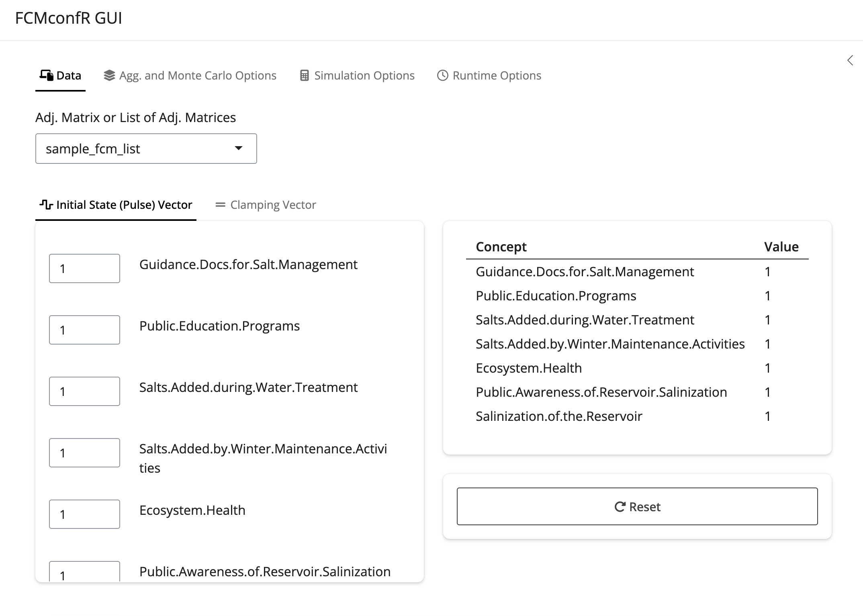The image size is (863, 616).
Task: Click the Salts.Added.during.Water.Treatment value field
Action: pyautogui.click(x=84, y=391)
